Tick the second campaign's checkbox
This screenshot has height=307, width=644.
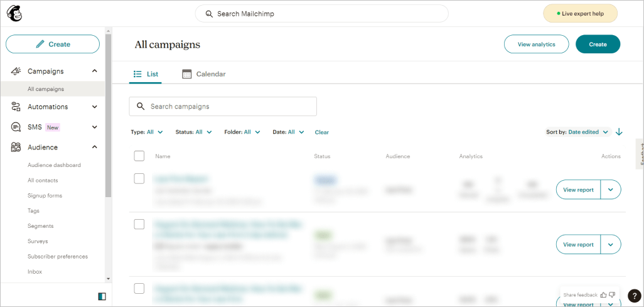(139, 224)
